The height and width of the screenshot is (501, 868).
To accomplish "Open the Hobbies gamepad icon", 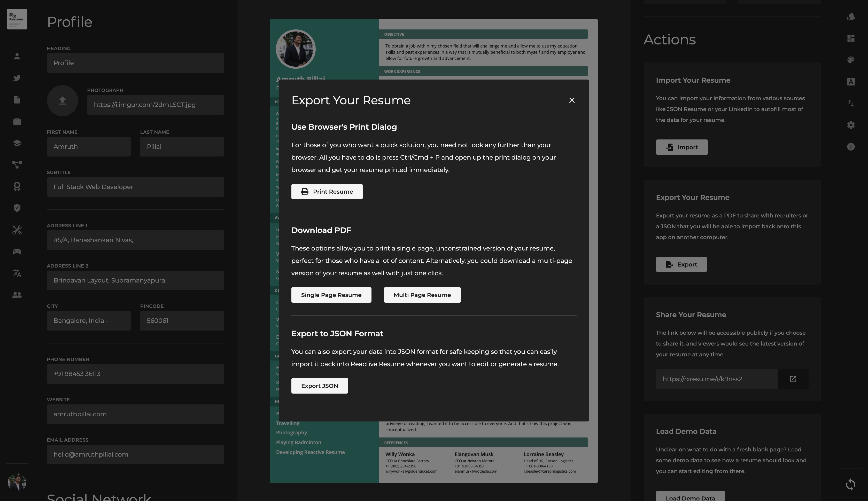I will 17,252.
